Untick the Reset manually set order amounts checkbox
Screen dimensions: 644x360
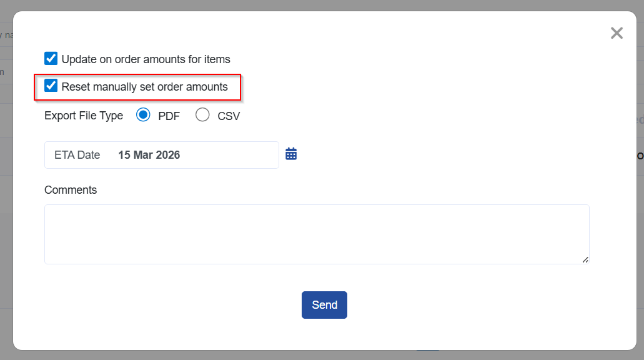click(x=51, y=86)
